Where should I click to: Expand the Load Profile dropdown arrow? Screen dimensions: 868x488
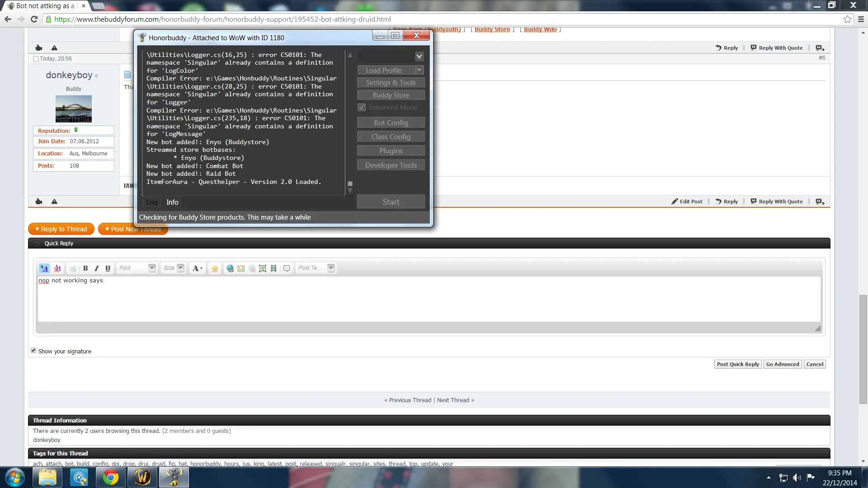click(420, 70)
